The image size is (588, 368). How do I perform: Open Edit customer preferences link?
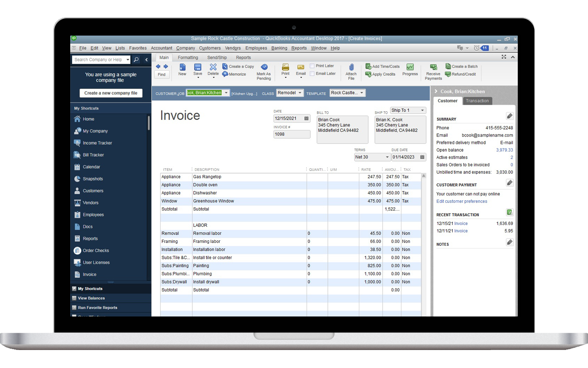pos(462,201)
